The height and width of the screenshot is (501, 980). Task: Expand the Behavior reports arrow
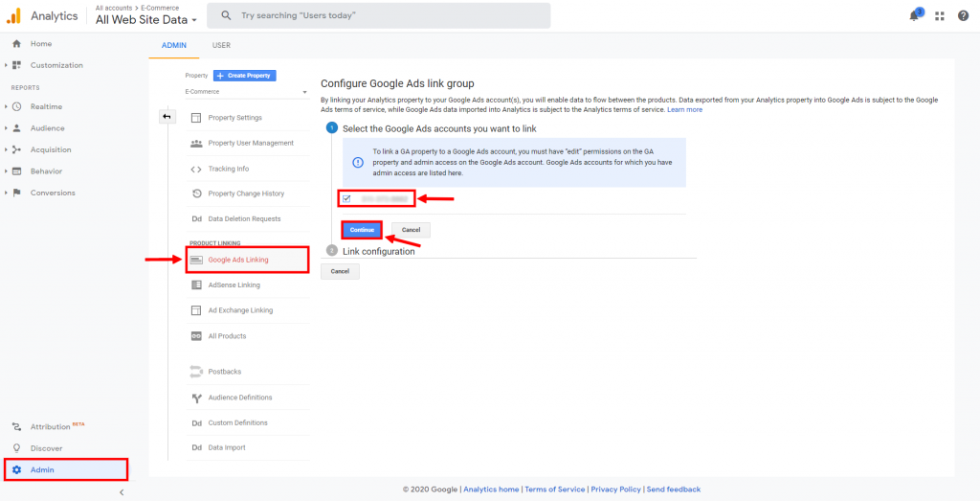coord(7,171)
